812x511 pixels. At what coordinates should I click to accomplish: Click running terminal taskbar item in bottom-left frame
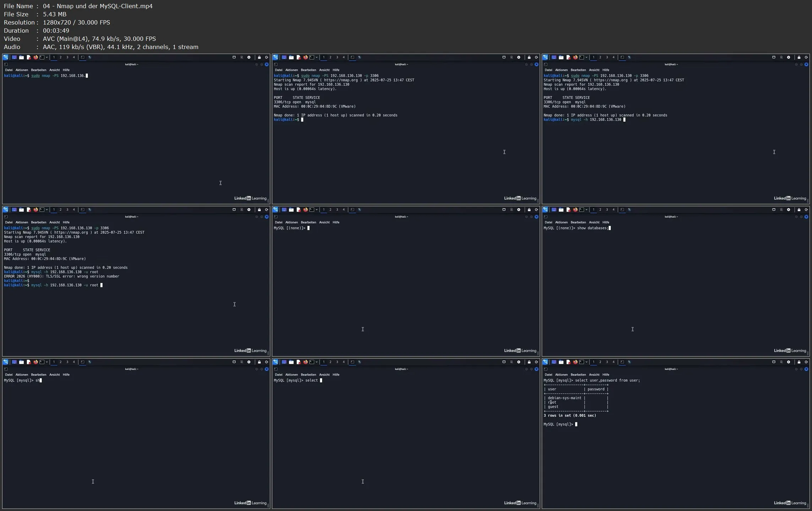82,362
